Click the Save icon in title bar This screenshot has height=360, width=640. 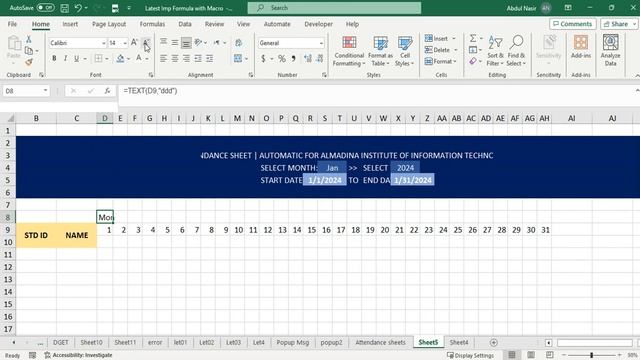click(x=64, y=8)
